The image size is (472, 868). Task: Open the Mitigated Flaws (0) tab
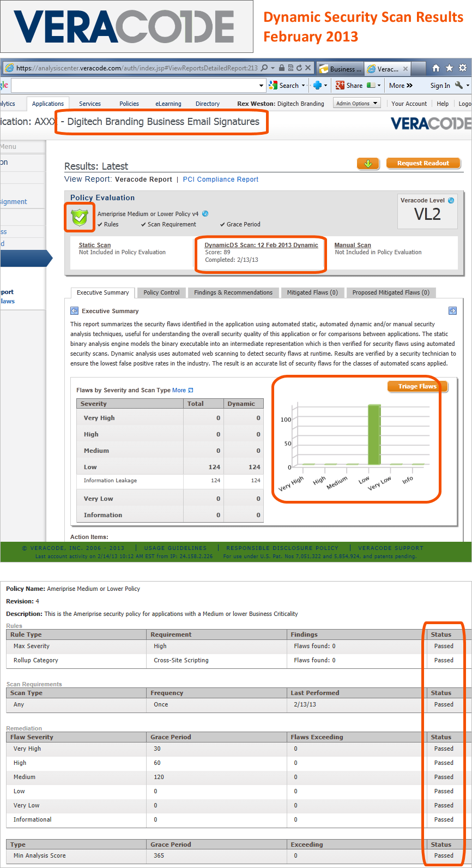[x=312, y=292]
